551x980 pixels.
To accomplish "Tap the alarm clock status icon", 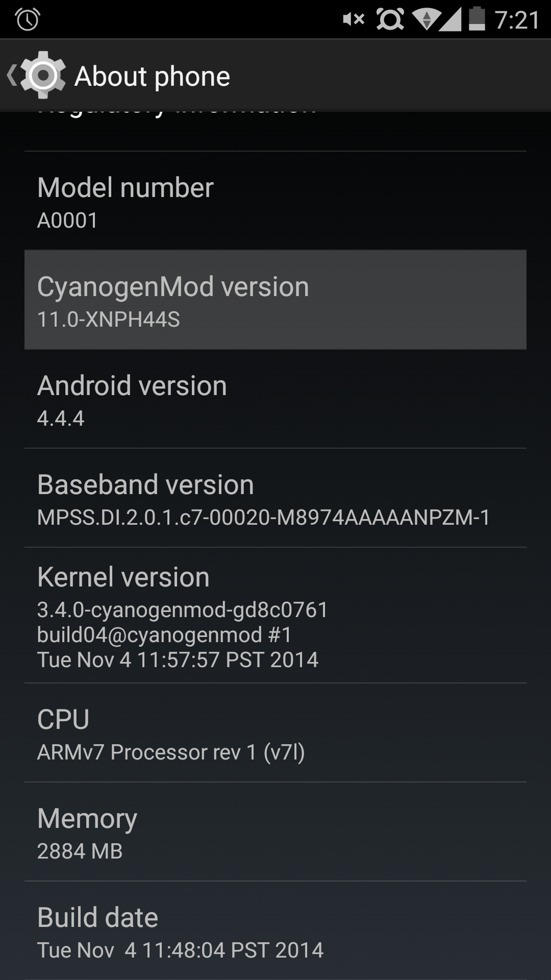I will 28,19.
